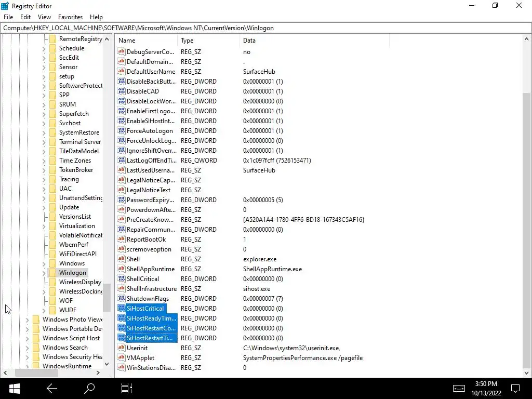This screenshot has height=399, width=532.
Task: Expand the Tracing tree node
Action: pos(44,179)
